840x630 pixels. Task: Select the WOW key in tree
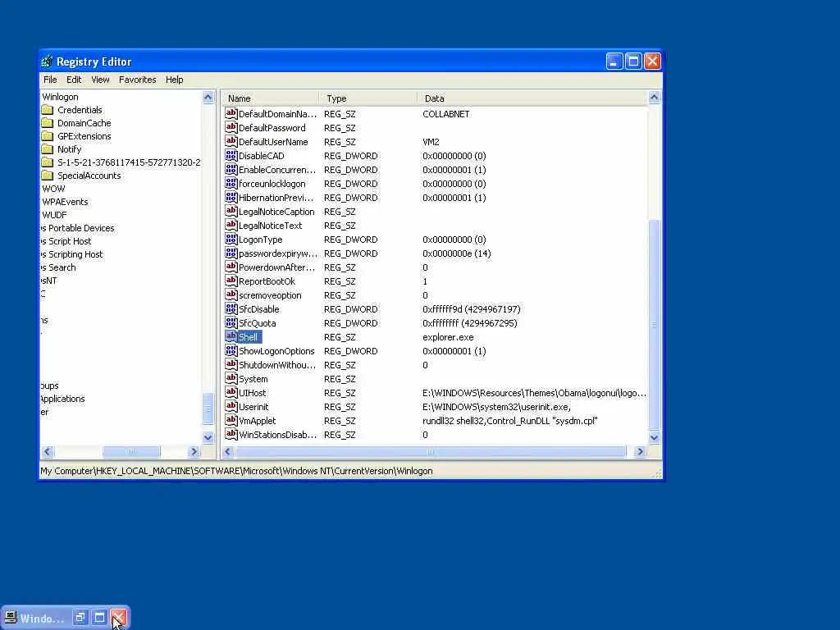pos(53,189)
